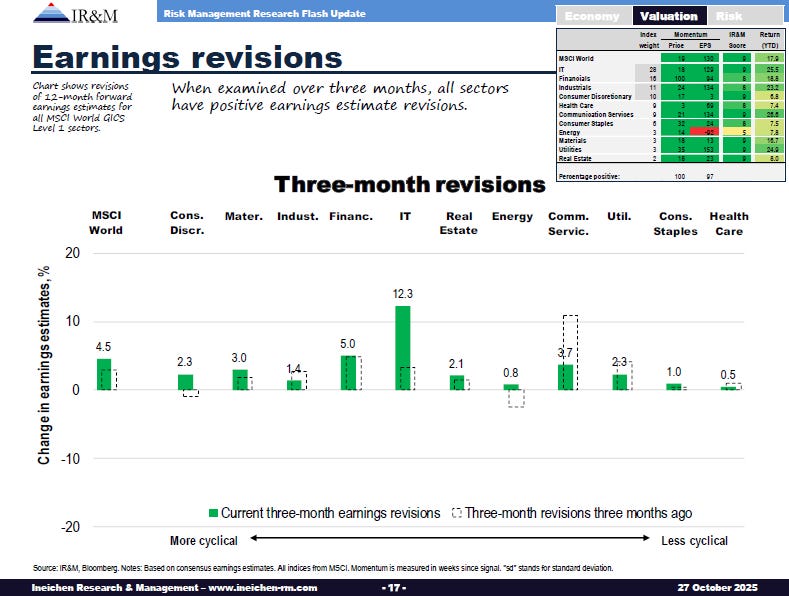Click the 'Indust.' chart column label

pos(298,216)
